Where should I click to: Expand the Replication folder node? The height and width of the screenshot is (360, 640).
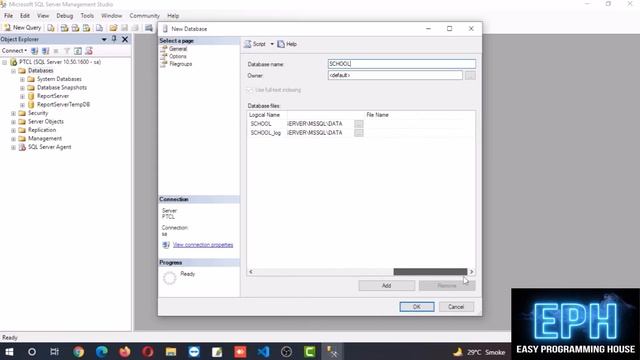(x=13, y=130)
